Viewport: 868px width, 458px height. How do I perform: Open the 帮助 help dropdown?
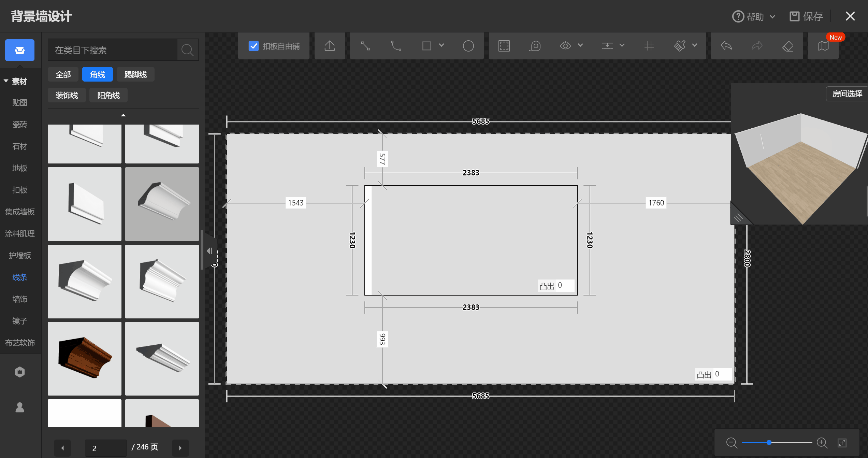pos(754,16)
